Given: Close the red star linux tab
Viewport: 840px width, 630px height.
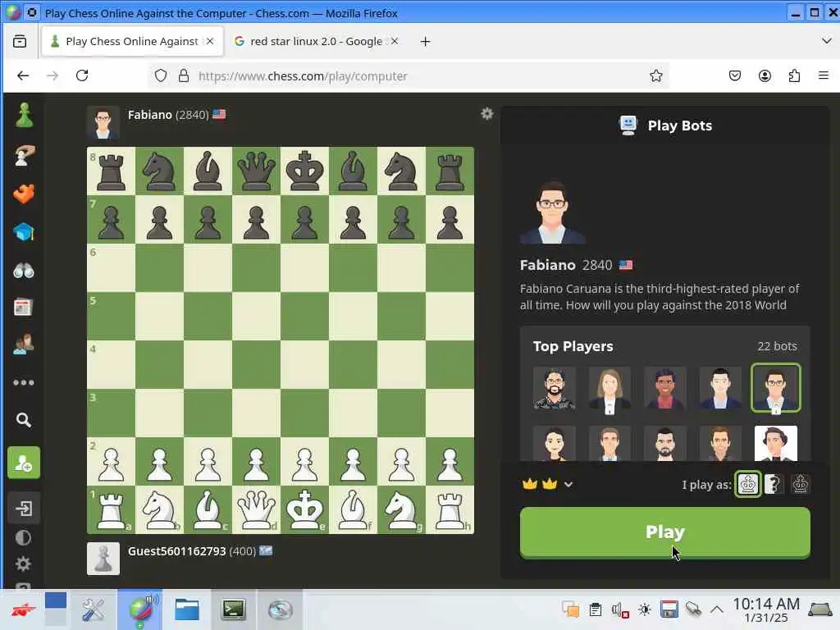Looking at the screenshot, I should pos(395,41).
